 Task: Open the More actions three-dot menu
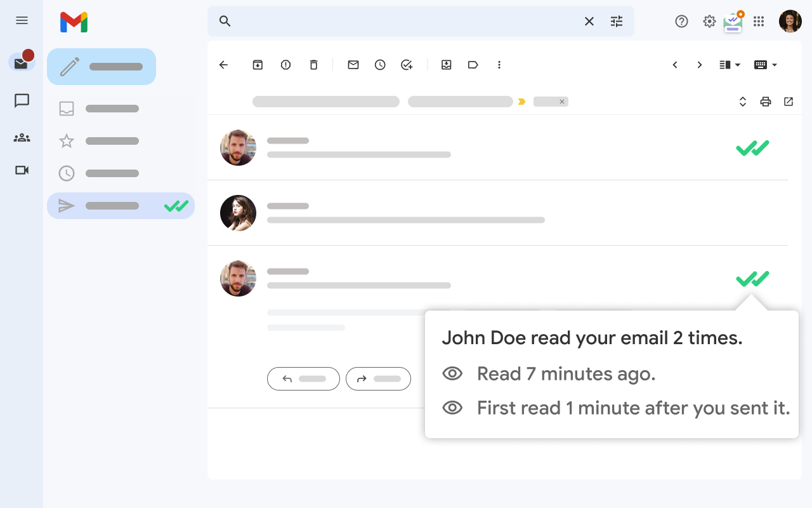pyautogui.click(x=499, y=64)
